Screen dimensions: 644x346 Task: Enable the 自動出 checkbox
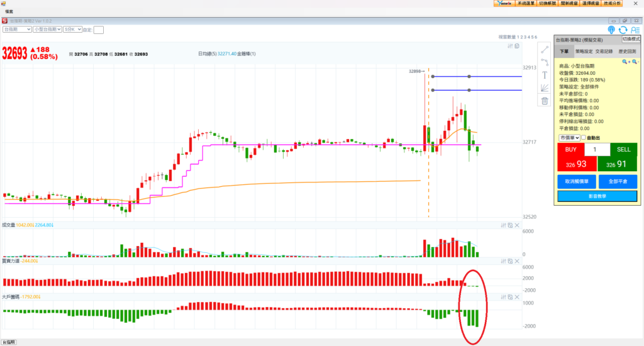click(584, 138)
